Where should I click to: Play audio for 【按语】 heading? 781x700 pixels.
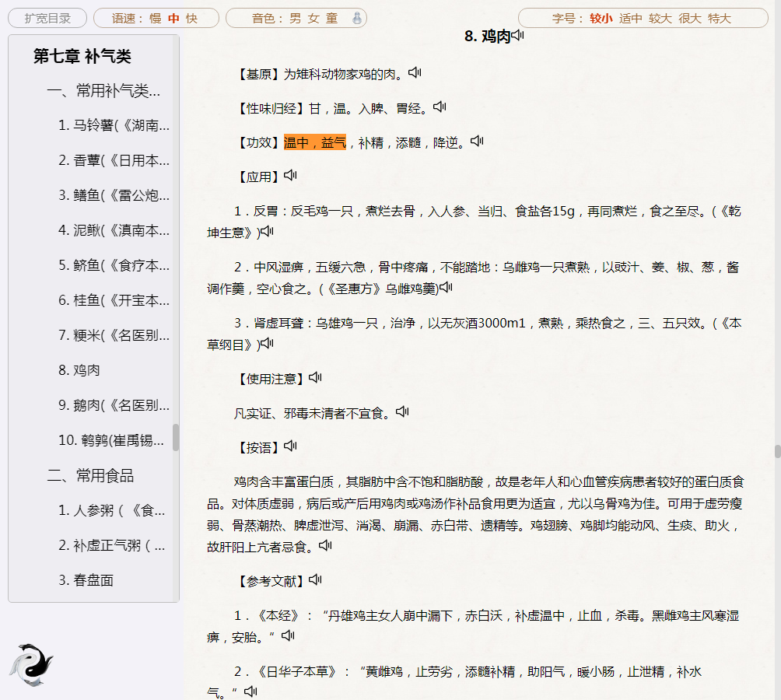290,446
